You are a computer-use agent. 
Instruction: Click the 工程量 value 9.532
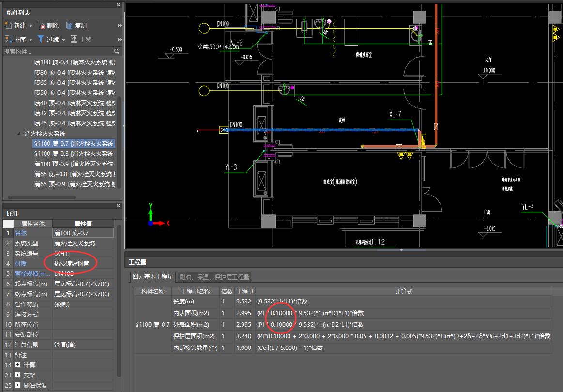click(x=243, y=301)
